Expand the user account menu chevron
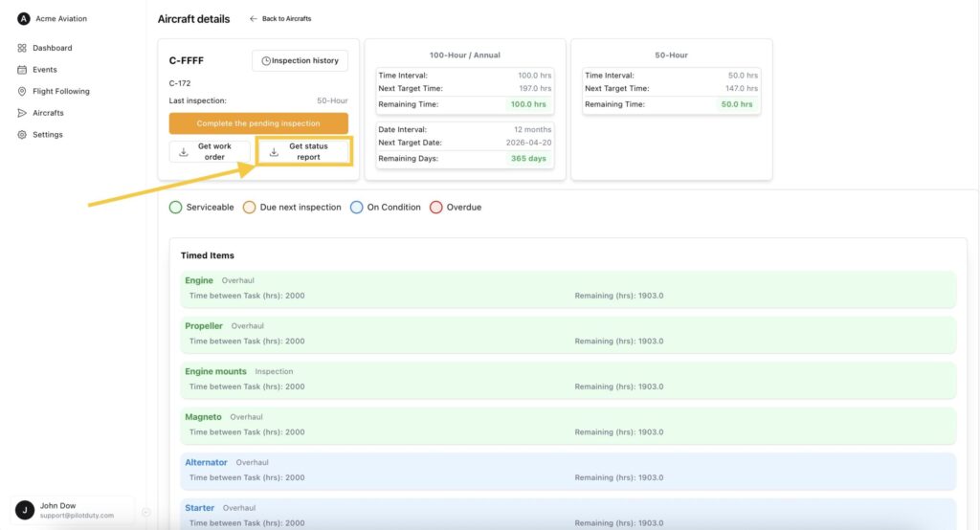 (145, 512)
